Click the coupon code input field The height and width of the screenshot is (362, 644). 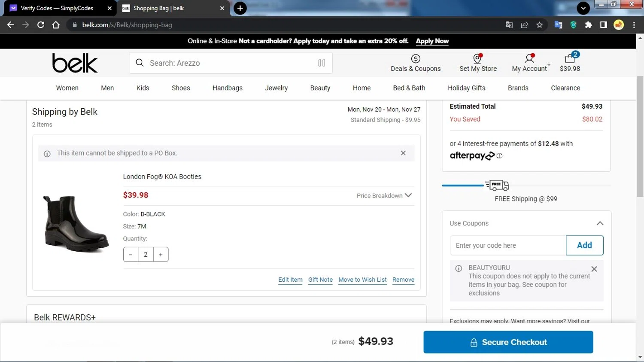[508, 245]
